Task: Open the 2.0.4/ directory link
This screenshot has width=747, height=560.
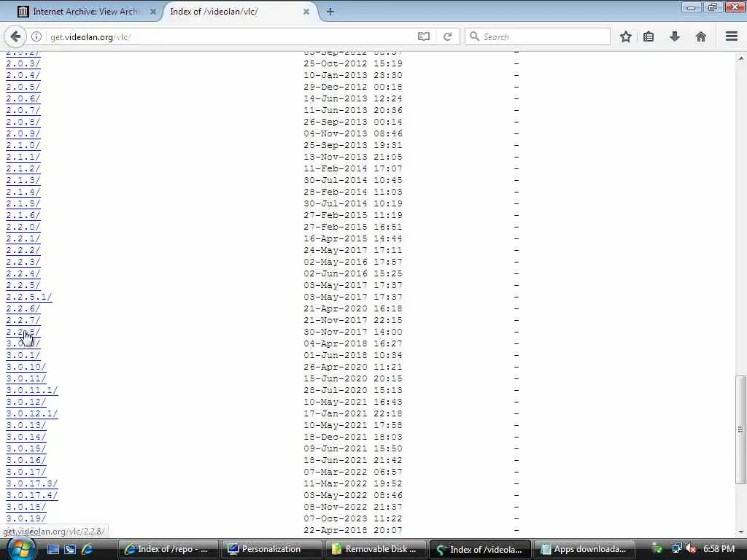Action: click(x=23, y=75)
